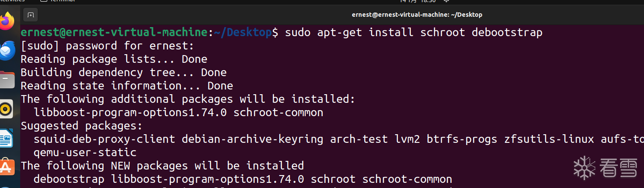Image resolution: width=644 pixels, height=188 pixels.
Task: Click the terminal window title text
Action: click(417, 15)
